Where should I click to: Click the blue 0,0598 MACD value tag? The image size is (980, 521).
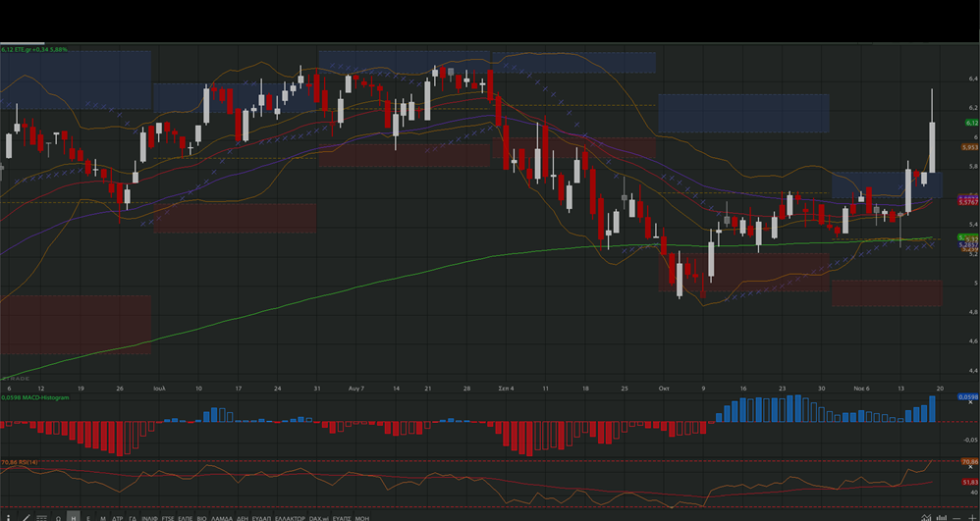pyautogui.click(x=968, y=396)
